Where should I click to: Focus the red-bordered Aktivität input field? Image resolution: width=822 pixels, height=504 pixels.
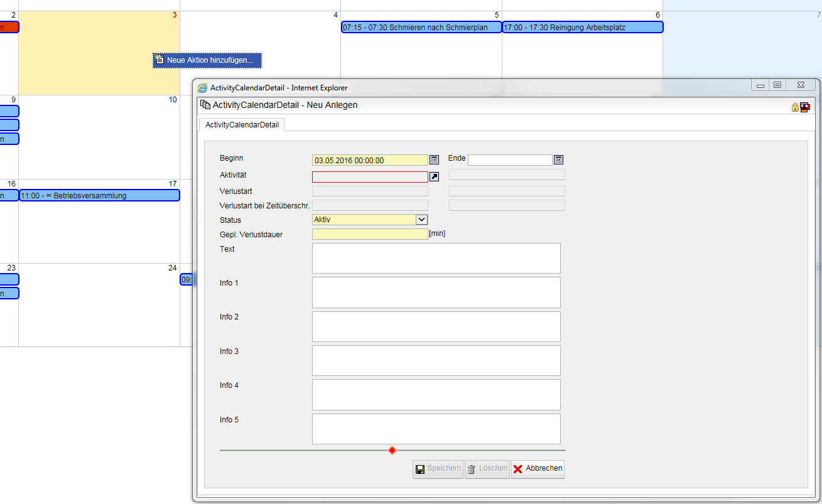pos(370,177)
